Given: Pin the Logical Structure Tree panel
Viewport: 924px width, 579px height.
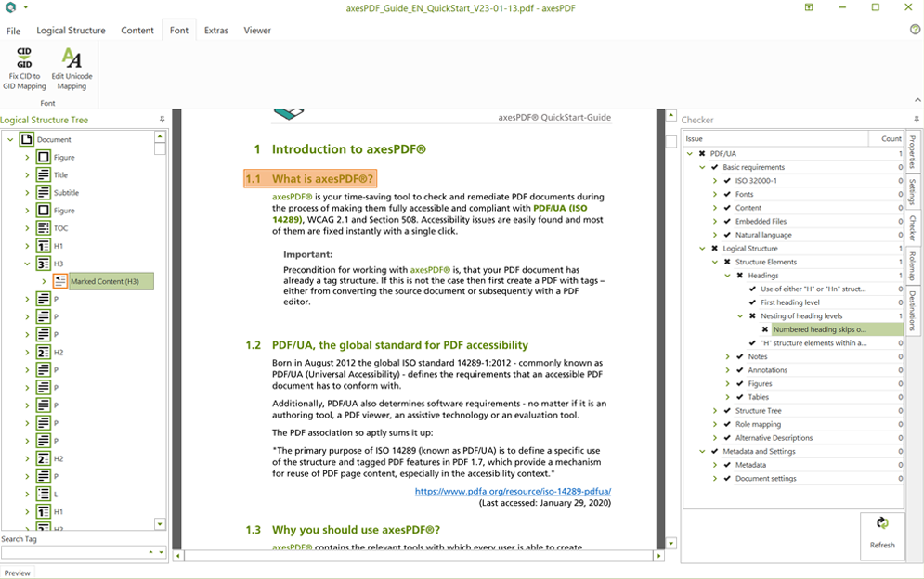Looking at the screenshot, I should click(x=163, y=120).
